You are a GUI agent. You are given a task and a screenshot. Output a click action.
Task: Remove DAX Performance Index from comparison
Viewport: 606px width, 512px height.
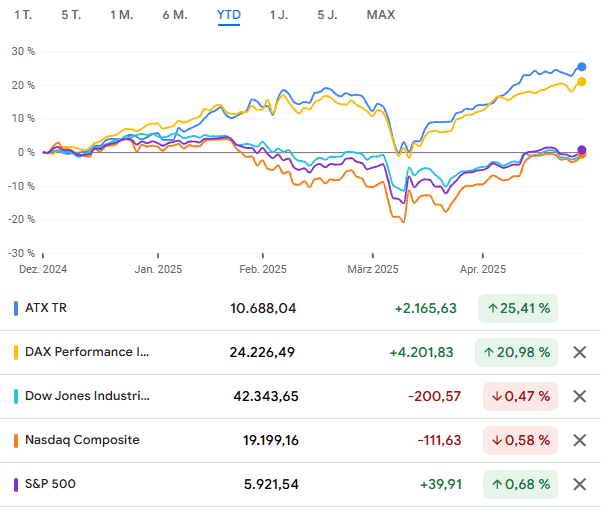coord(580,352)
